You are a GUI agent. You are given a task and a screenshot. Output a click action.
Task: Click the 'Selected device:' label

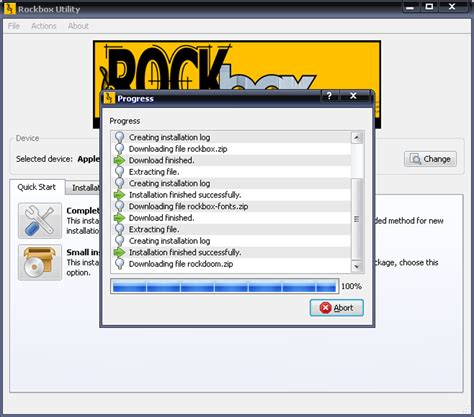pyautogui.click(x=44, y=159)
